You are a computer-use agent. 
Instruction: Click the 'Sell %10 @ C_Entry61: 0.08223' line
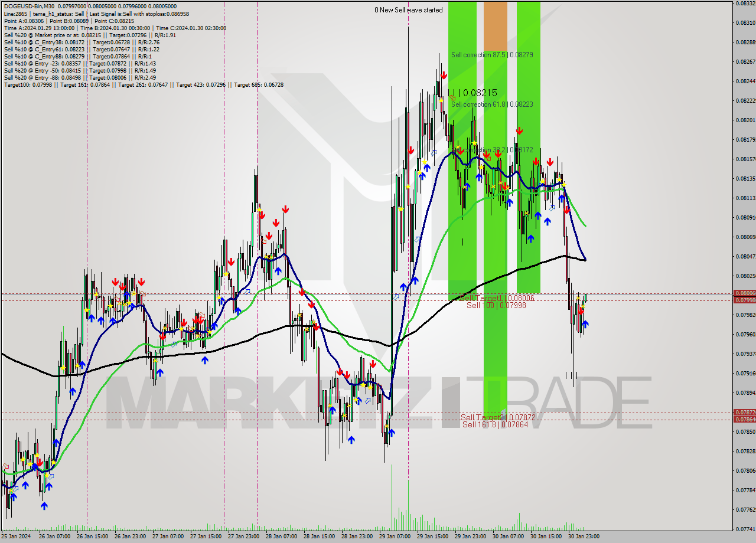pos(82,49)
